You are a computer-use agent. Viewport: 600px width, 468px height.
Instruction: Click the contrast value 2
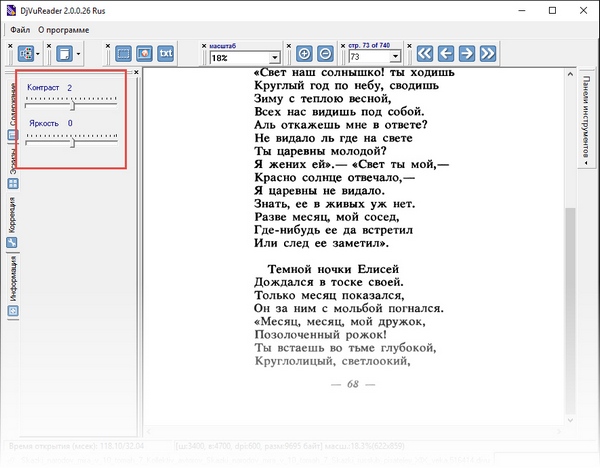pyautogui.click(x=70, y=88)
